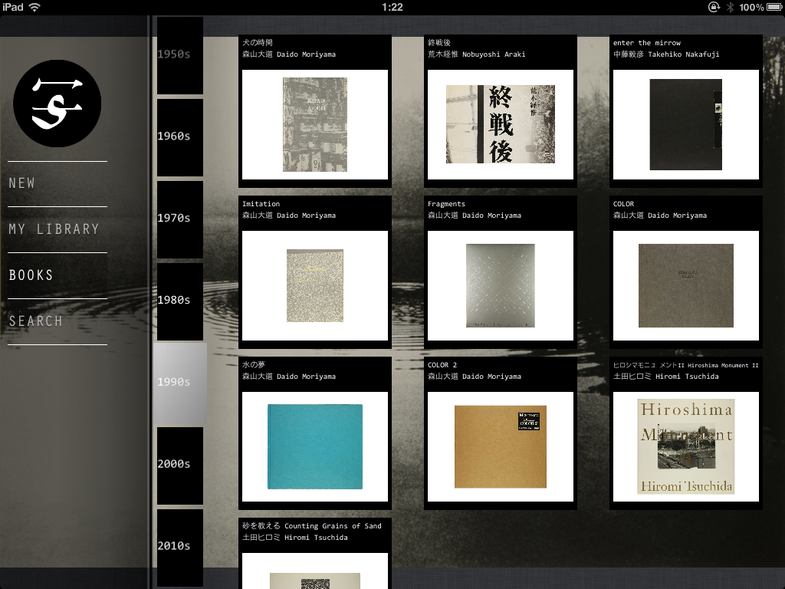Click the 水の夢 title text
This screenshot has height=589, width=785.
tap(254, 365)
